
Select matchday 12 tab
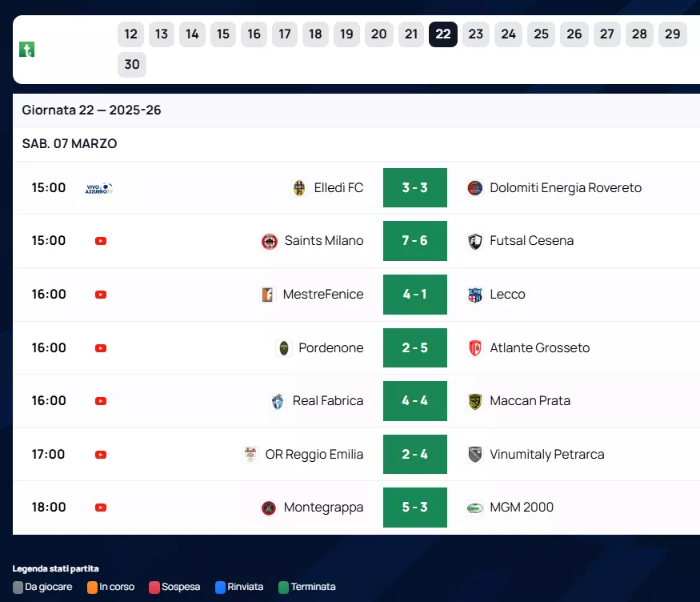click(x=131, y=34)
